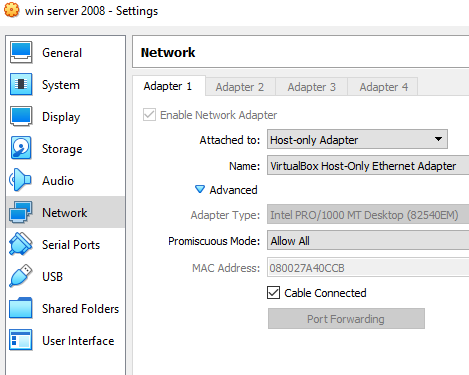469x375 pixels.
Task: Select the User Interface window icon
Action: click(21, 340)
